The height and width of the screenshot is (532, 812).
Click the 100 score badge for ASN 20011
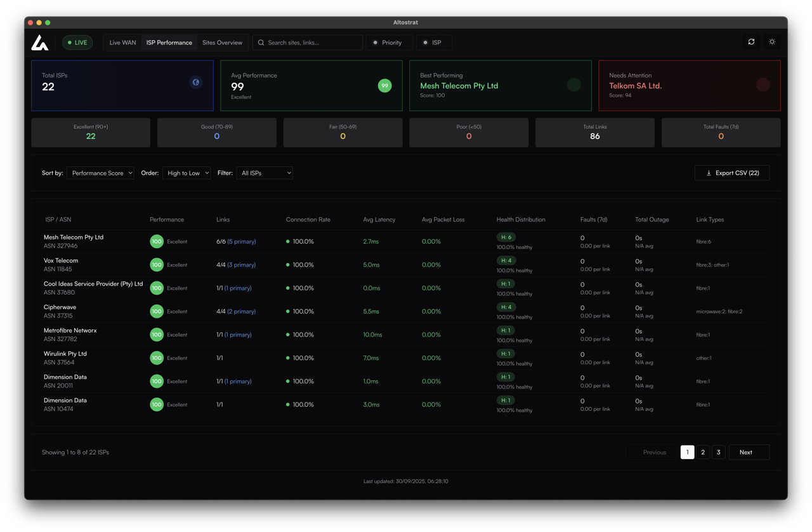[157, 381]
